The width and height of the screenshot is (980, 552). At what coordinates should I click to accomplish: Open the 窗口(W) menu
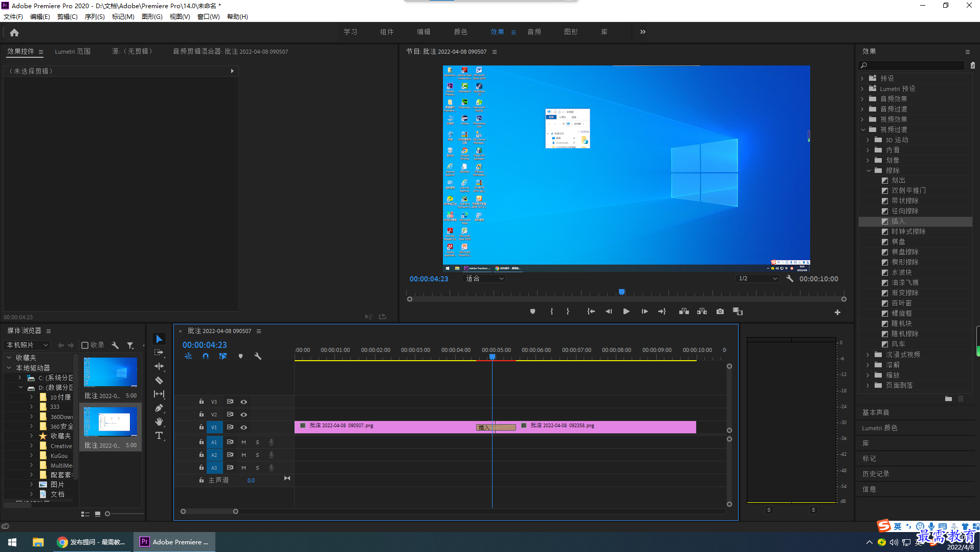209,16
